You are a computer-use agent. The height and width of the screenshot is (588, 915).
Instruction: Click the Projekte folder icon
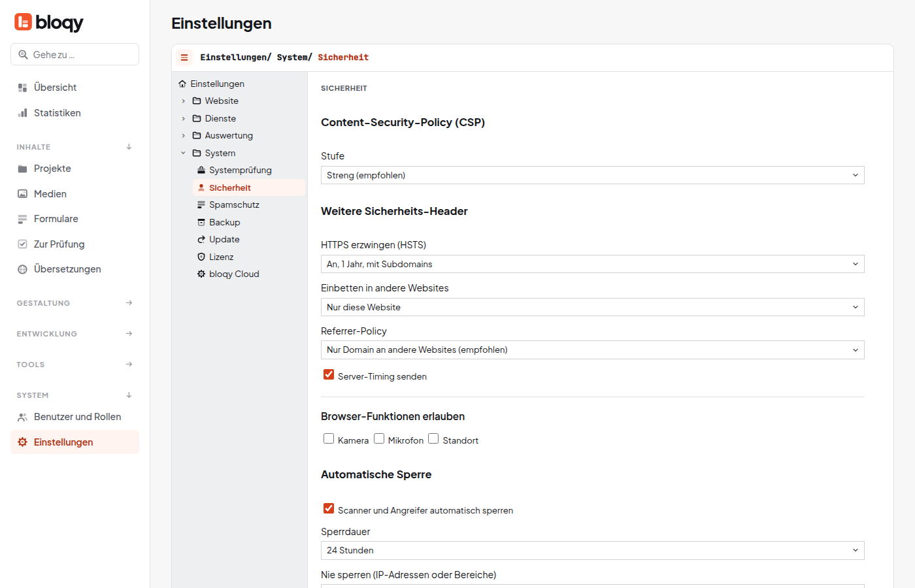(22, 169)
